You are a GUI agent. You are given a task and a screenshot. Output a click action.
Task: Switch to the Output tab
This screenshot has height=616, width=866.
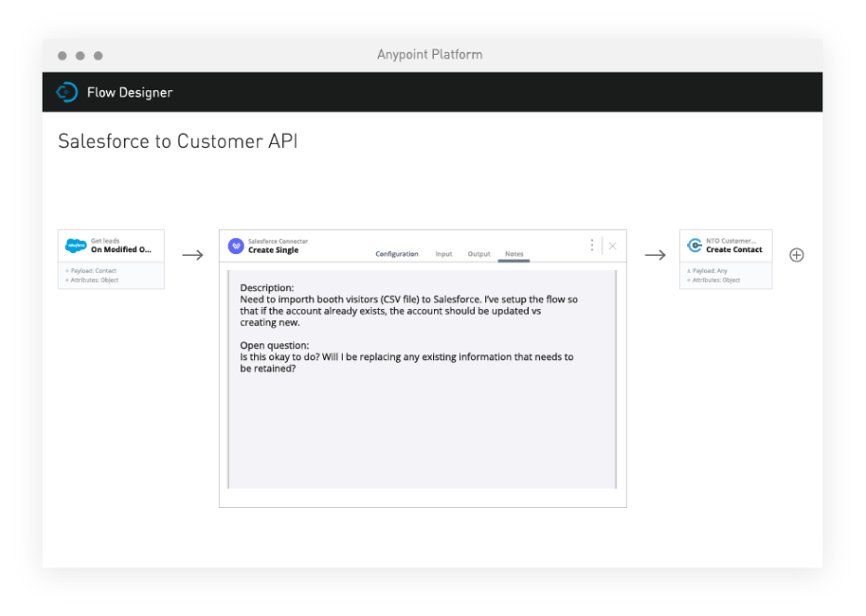coord(479,254)
